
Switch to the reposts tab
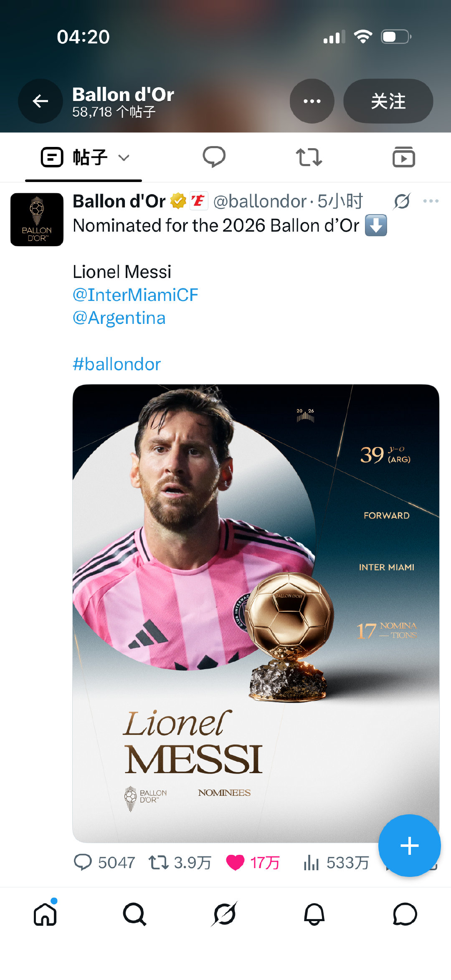coord(309,157)
